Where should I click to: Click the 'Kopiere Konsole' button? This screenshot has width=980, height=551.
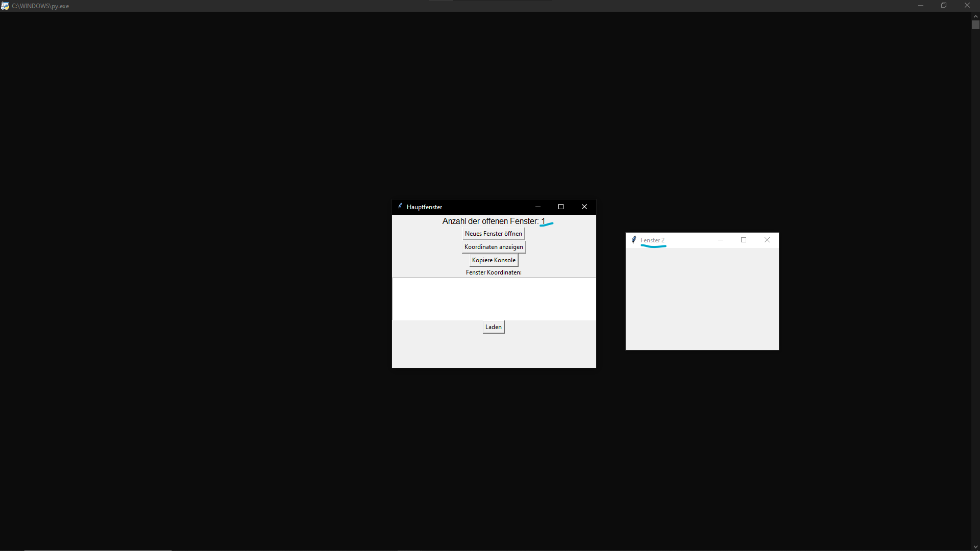pyautogui.click(x=493, y=260)
